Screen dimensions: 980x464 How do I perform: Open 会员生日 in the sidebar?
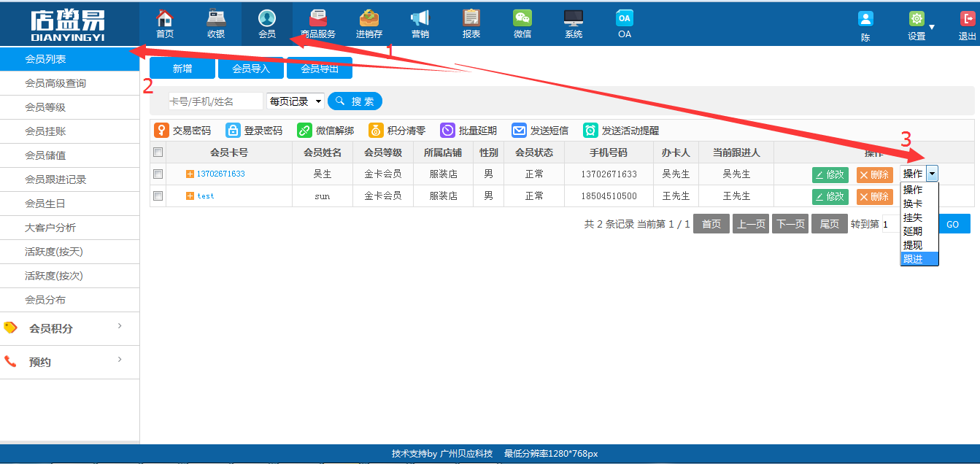click(69, 204)
